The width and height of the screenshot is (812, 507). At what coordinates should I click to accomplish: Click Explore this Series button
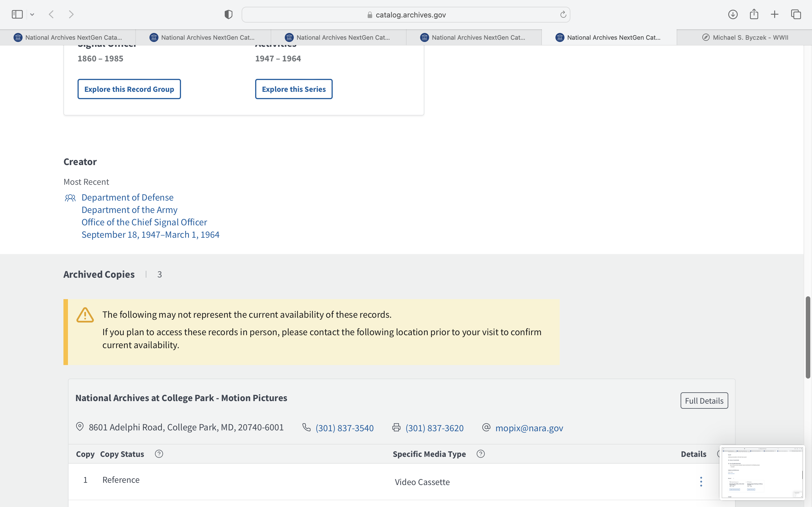click(294, 89)
